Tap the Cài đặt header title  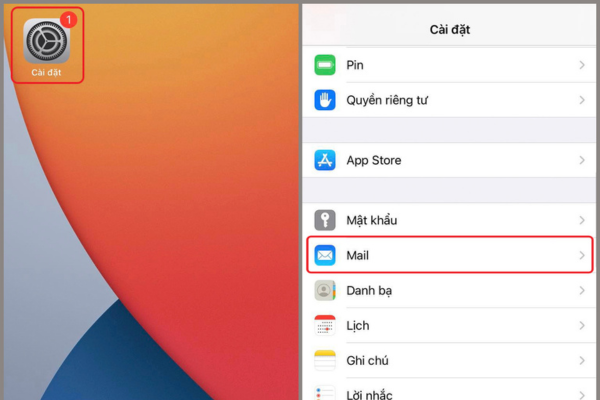click(449, 29)
